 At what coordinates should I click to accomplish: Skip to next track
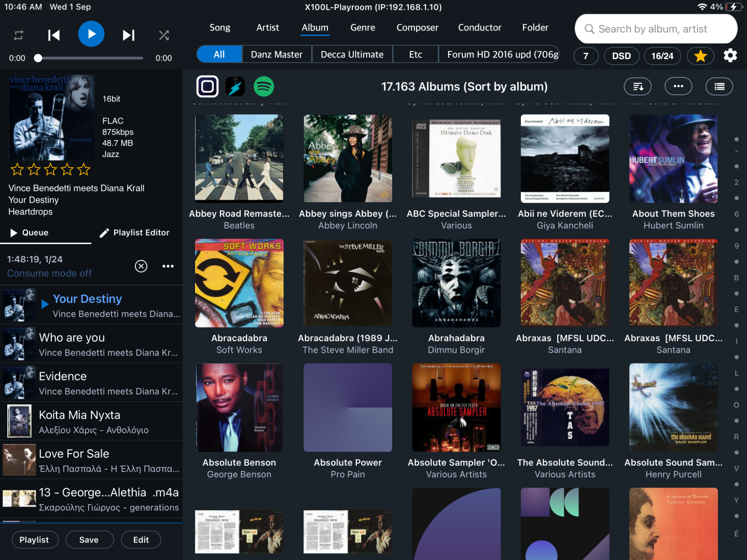click(x=128, y=35)
